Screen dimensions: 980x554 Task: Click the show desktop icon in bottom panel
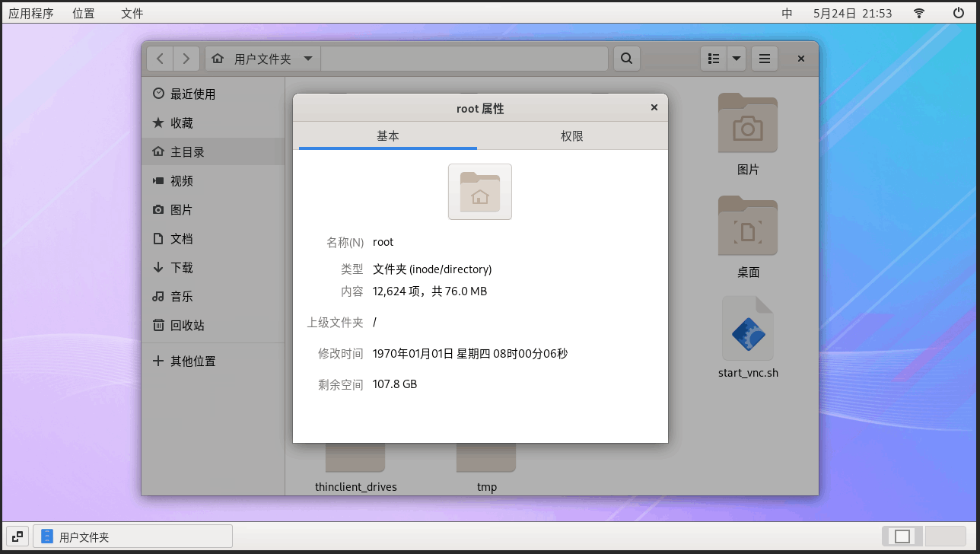click(17, 536)
